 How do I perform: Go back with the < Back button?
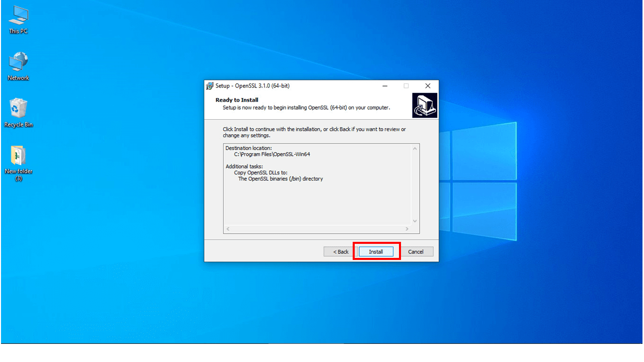tap(341, 252)
